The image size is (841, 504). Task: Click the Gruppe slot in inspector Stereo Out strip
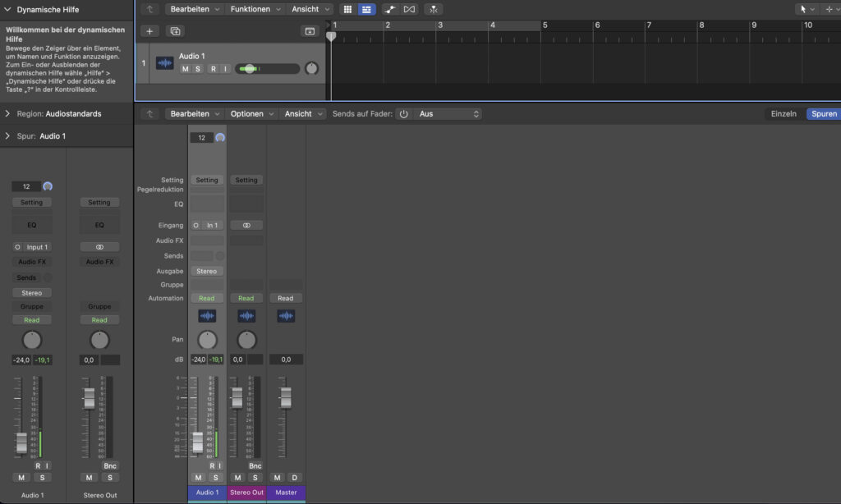click(x=99, y=307)
